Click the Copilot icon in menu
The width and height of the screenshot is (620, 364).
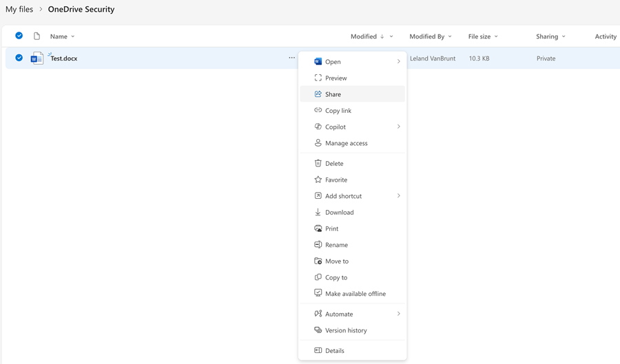pos(318,127)
